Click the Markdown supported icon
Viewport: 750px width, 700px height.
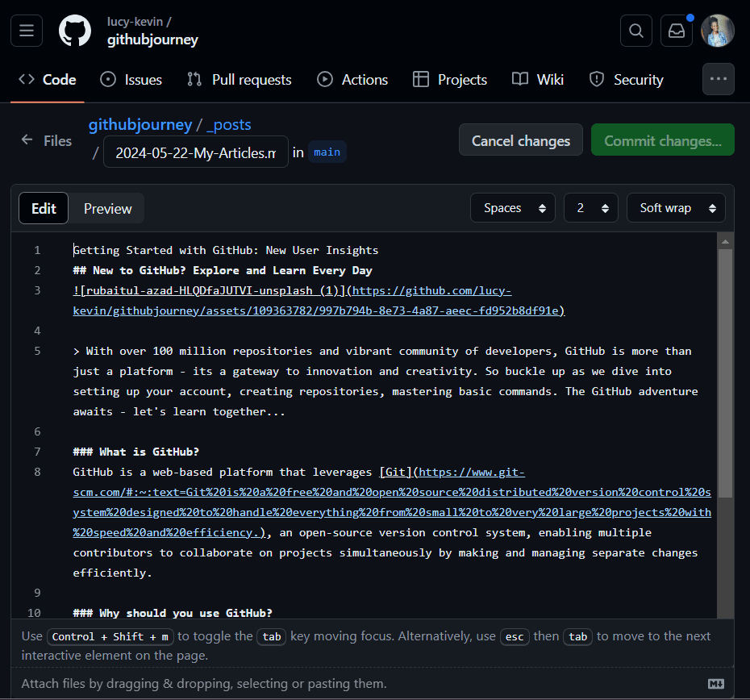click(715, 684)
